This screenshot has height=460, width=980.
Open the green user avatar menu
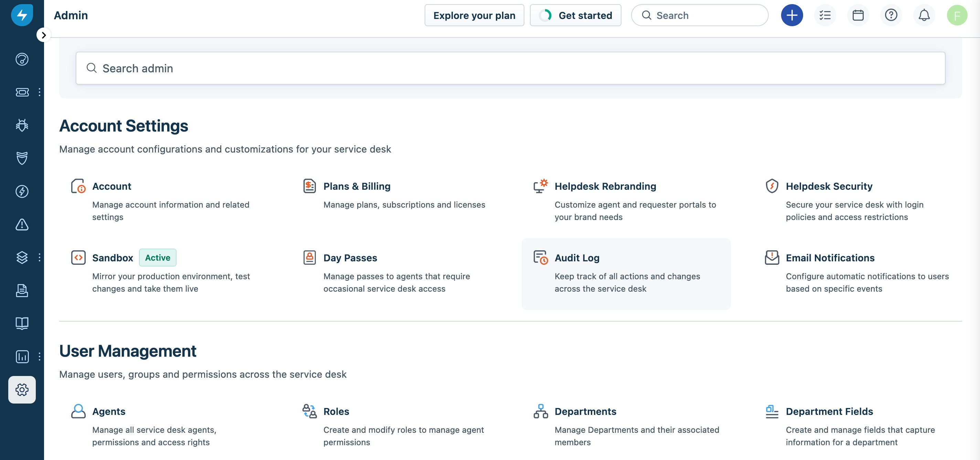click(x=957, y=15)
